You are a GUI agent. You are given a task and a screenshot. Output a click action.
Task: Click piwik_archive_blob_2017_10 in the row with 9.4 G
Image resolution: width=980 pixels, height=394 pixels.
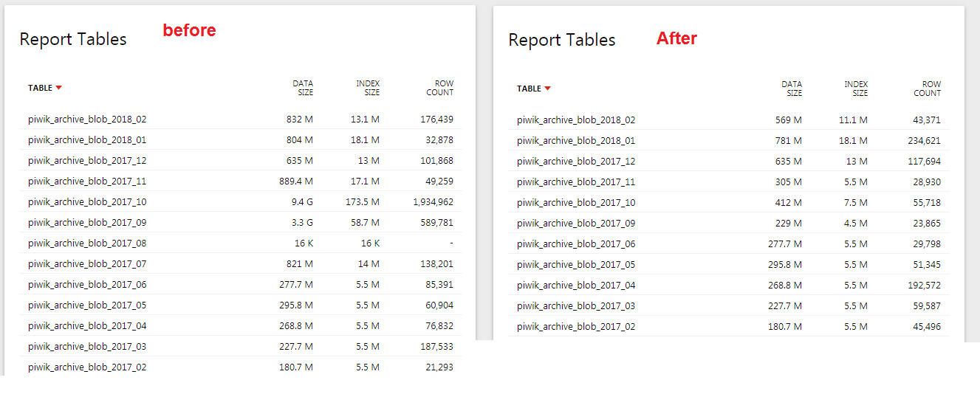click(87, 201)
